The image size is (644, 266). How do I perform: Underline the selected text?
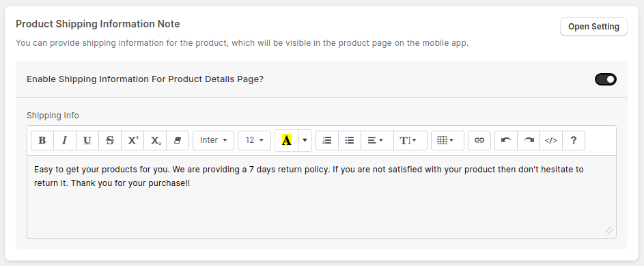[87, 140]
